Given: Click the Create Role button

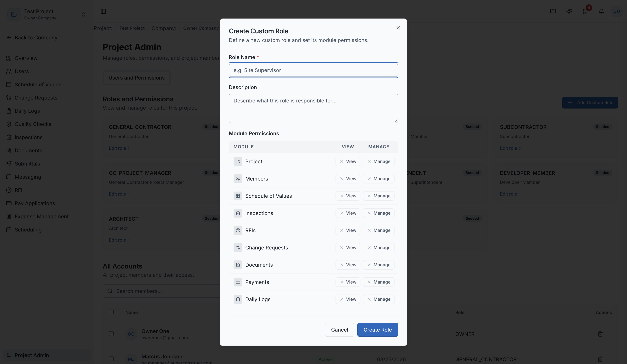Looking at the screenshot, I should click(x=377, y=330).
